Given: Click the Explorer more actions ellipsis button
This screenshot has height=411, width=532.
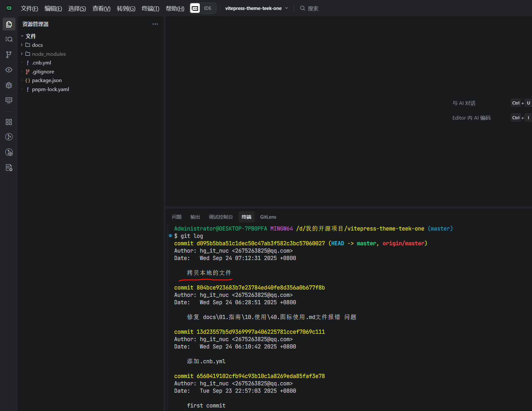Looking at the screenshot, I should click(155, 24).
